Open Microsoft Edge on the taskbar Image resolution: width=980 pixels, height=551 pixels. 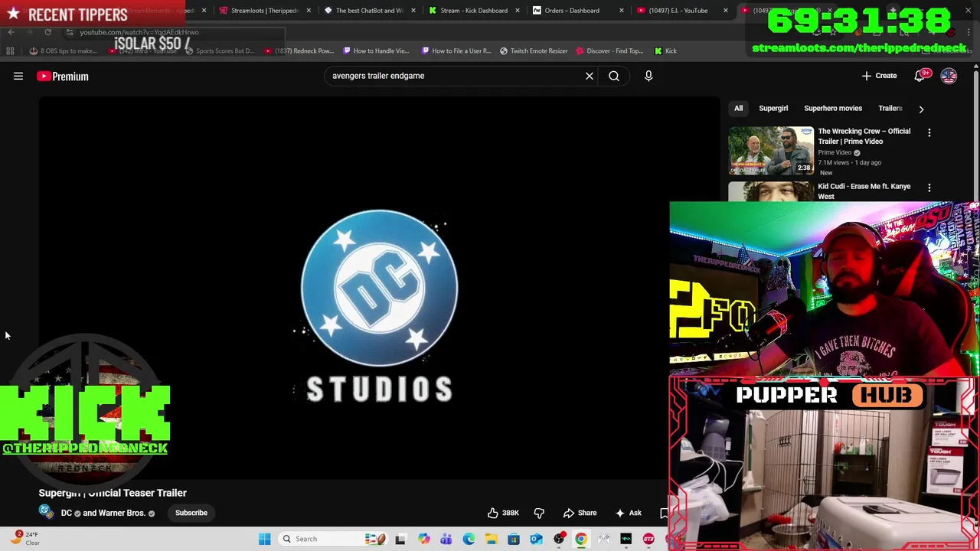[x=469, y=539]
